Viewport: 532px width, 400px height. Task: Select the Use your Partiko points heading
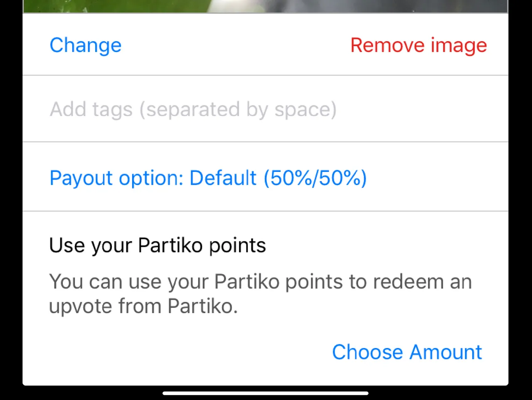pyautogui.click(x=158, y=245)
